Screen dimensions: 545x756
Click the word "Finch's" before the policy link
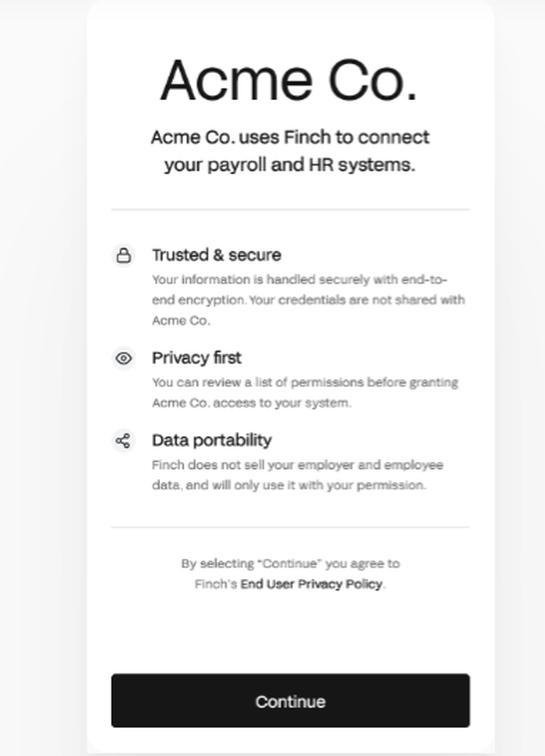[x=216, y=584]
